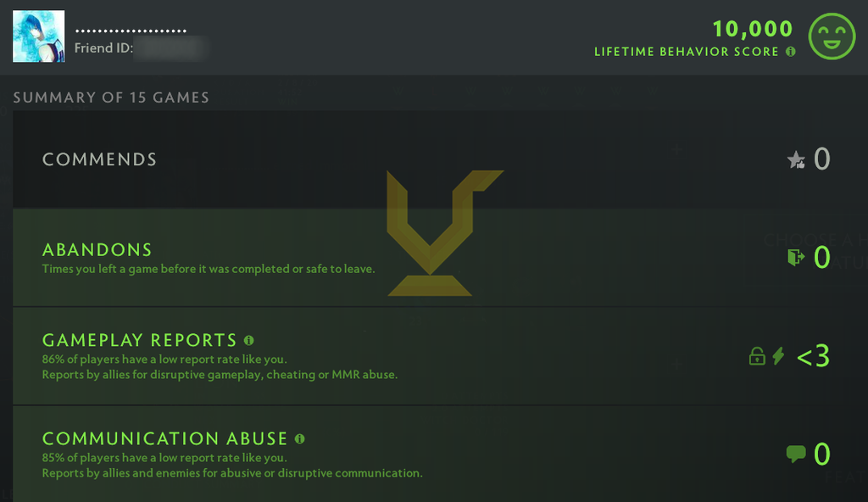Click the smiley face behavior icon

click(832, 36)
